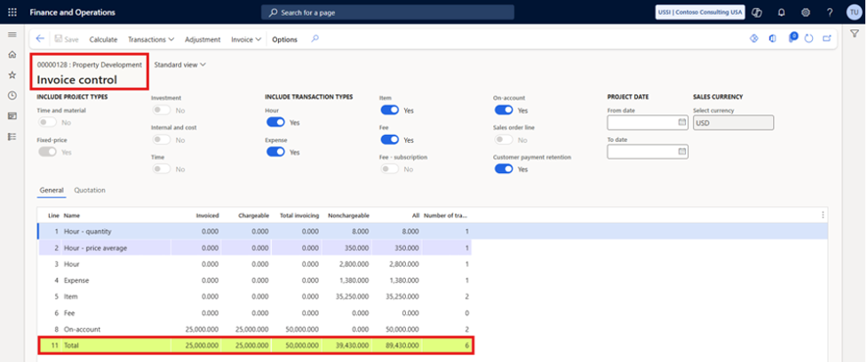Expand the Invoice menu
This screenshot has height=362, width=868.
coord(246,39)
